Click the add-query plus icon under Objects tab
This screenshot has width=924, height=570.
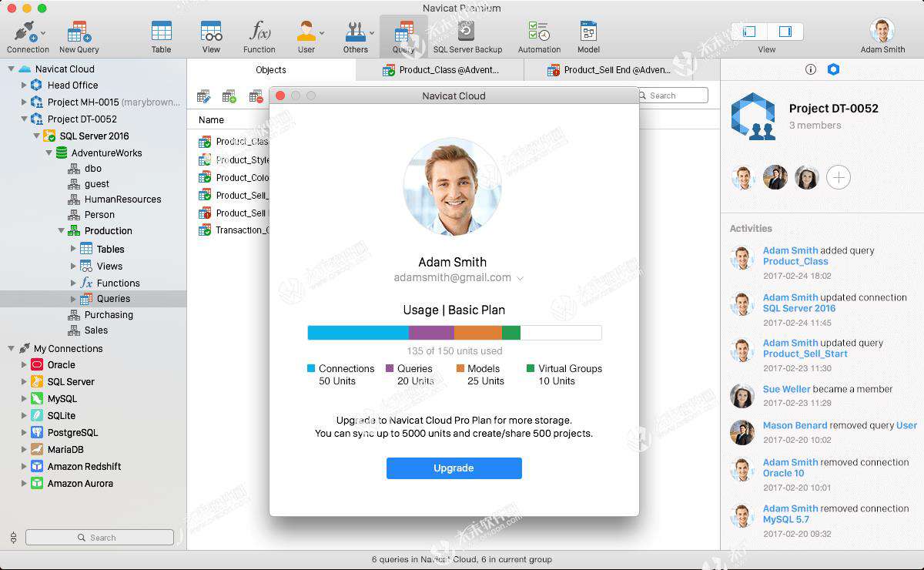pos(229,96)
